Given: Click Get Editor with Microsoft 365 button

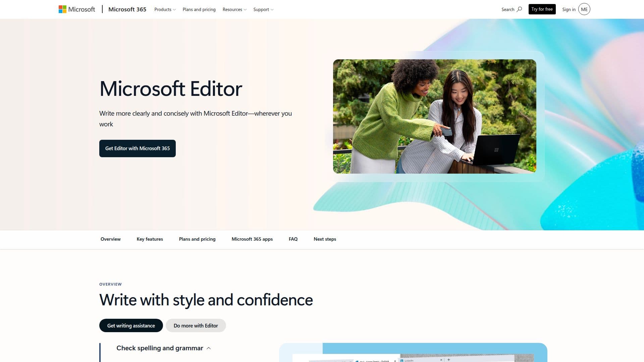Looking at the screenshot, I should (x=138, y=148).
